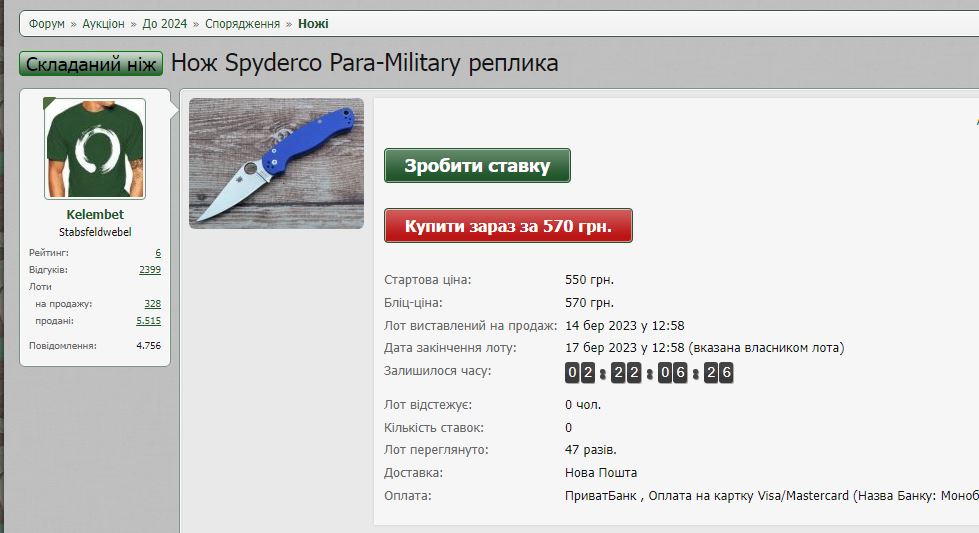Go to the До 2024 breadcrumb section
Viewport: 979px width, 533px height.
tap(165, 24)
